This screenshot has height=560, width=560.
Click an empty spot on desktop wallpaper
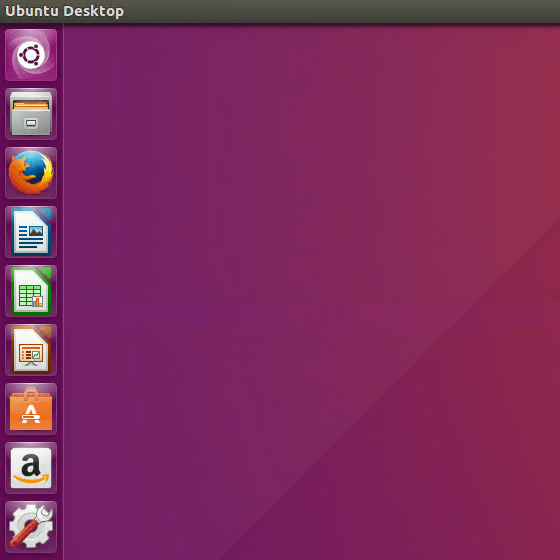pos(250,179)
